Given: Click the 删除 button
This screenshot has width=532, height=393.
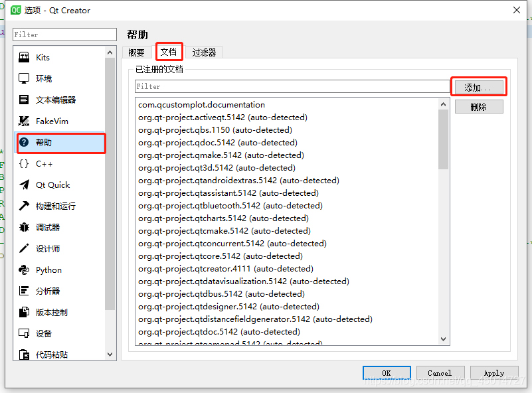Looking at the screenshot, I should coord(479,107).
